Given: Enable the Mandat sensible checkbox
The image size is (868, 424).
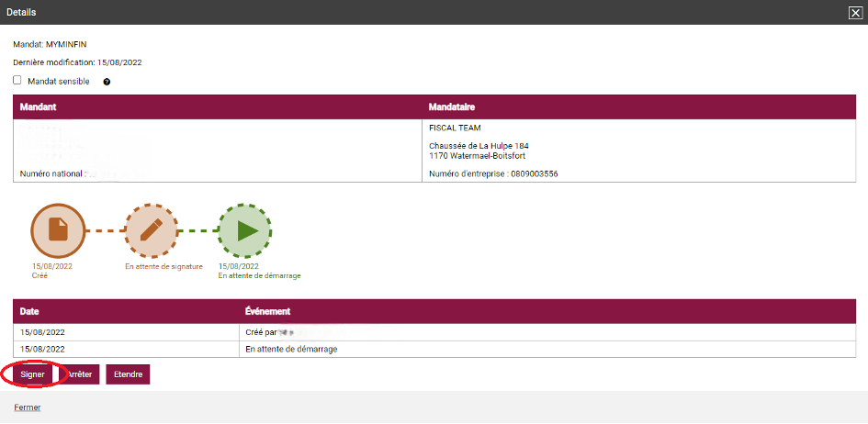Looking at the screenshot, I should pos(17,81).
